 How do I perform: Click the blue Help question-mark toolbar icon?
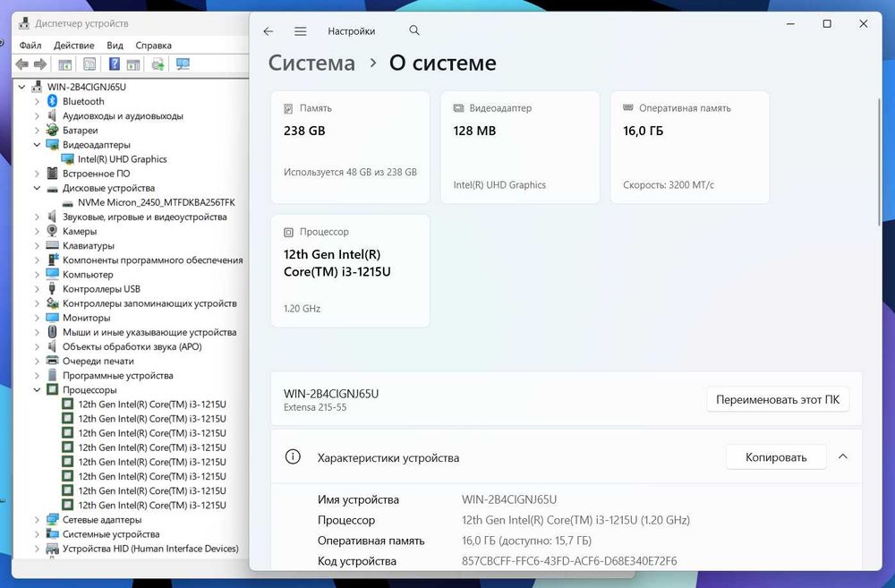[x=115, y=64]
